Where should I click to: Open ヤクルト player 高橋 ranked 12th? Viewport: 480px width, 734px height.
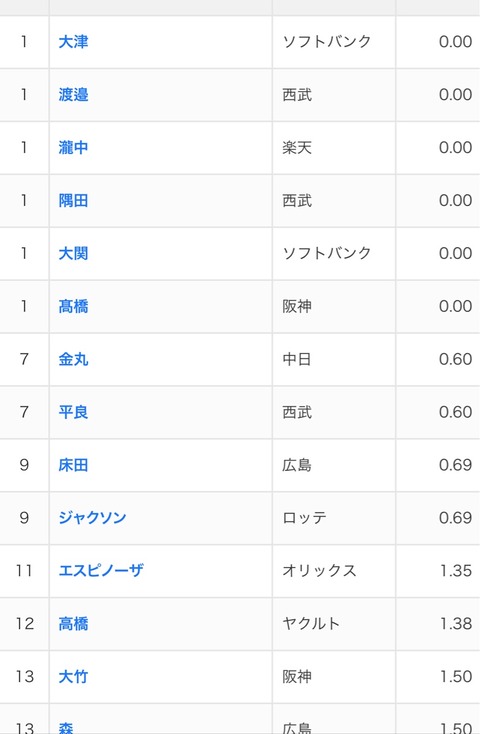73,624
